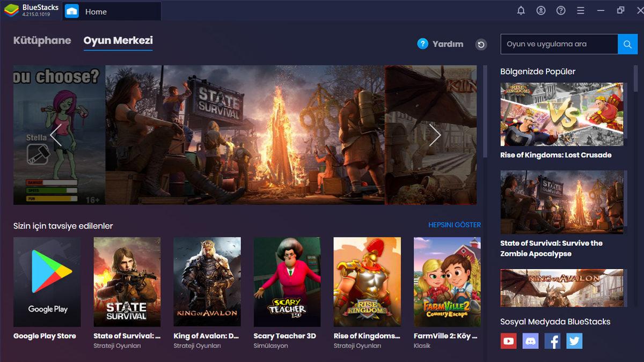Image resolution: width=644 pixels, height=362 pixels.
Task: Open the BlueStacks account profile icon
Action: [540, 10]
